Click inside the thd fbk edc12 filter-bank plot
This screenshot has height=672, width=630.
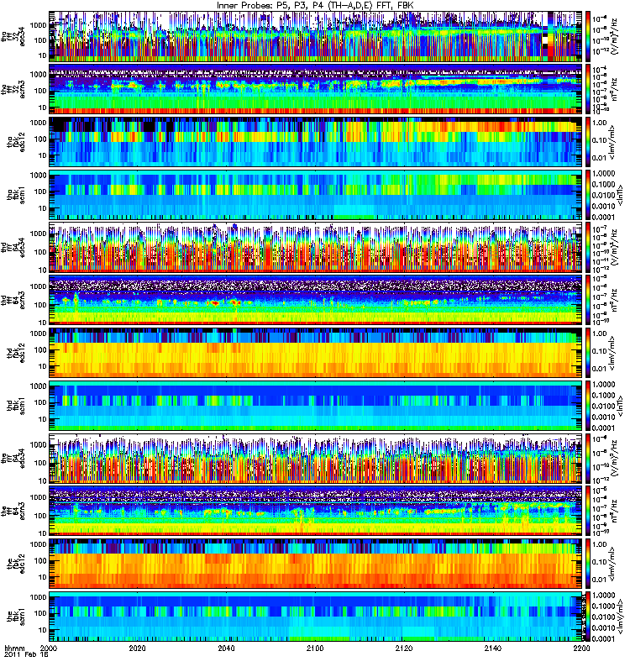(315, 353)
